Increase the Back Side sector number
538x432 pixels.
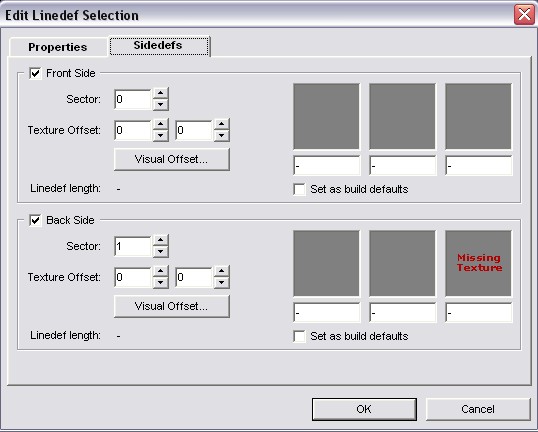click(161, 240)
